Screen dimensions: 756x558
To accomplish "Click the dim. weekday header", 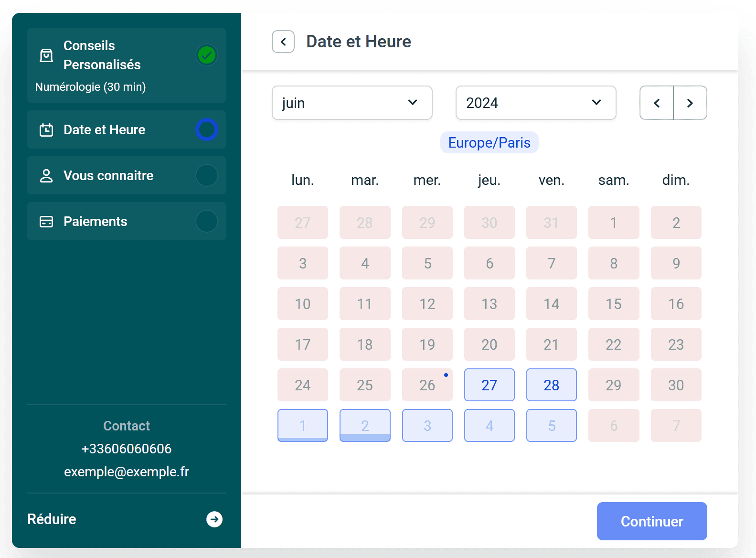I will click(x=676, y=180).
